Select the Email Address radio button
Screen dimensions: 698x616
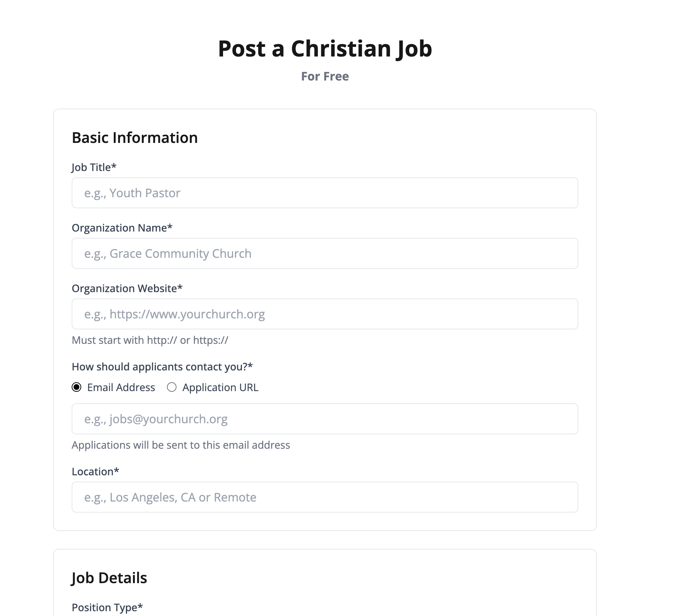click(x=76, y=387)
